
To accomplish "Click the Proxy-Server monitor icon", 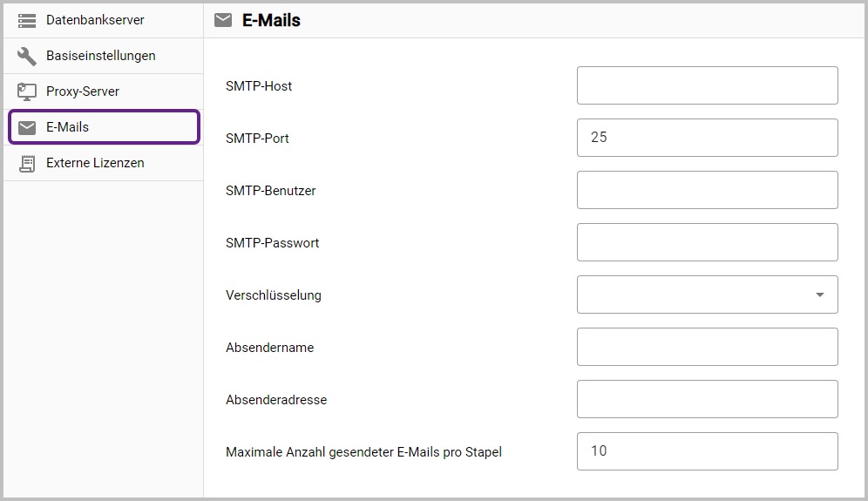I will click(x=27, y=91).
